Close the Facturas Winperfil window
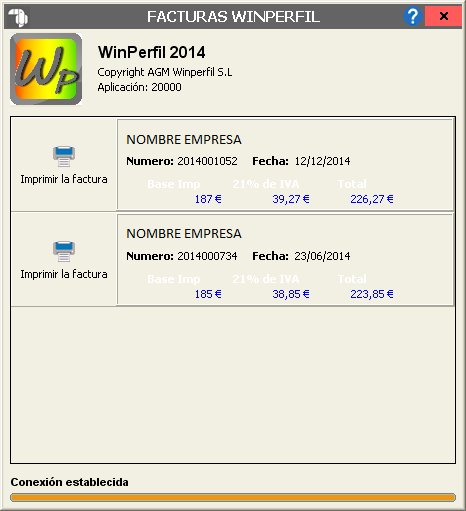 (443, 16)
